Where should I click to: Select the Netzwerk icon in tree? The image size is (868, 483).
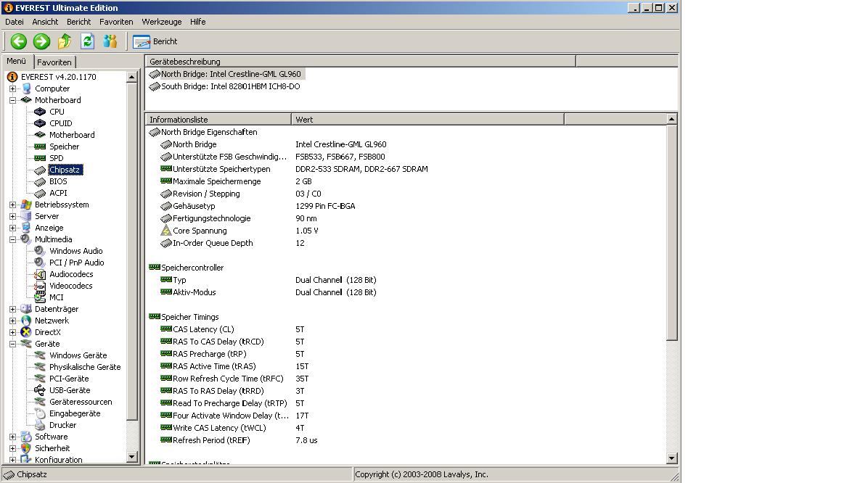[x=26, y=321]
